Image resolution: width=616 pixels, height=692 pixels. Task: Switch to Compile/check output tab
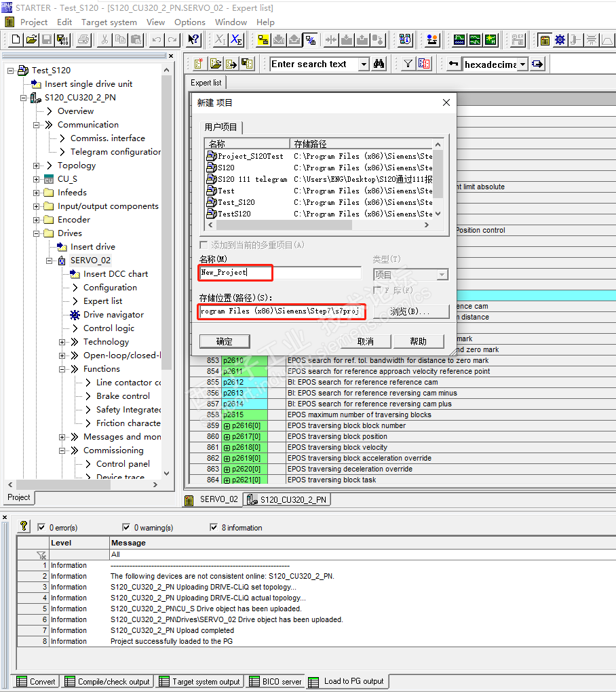click(108, 681)
